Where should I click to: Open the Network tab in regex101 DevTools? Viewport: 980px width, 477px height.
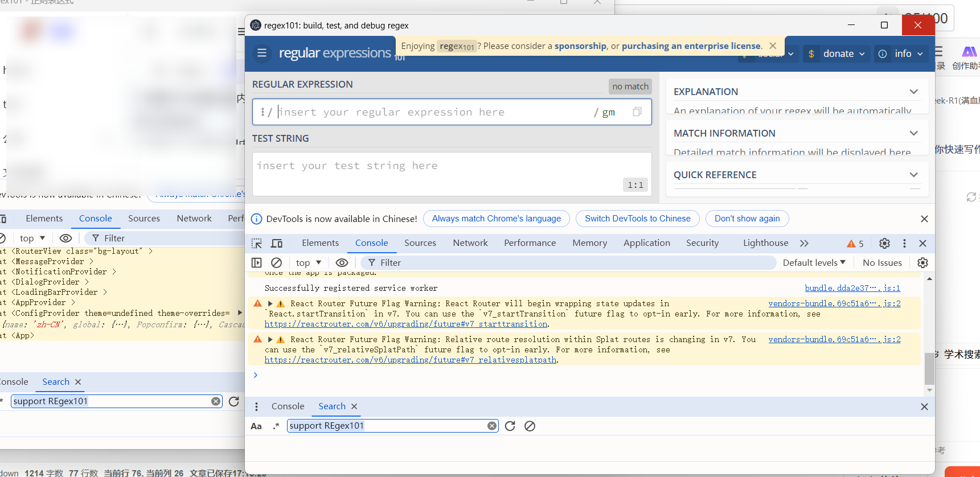(470, 243)
